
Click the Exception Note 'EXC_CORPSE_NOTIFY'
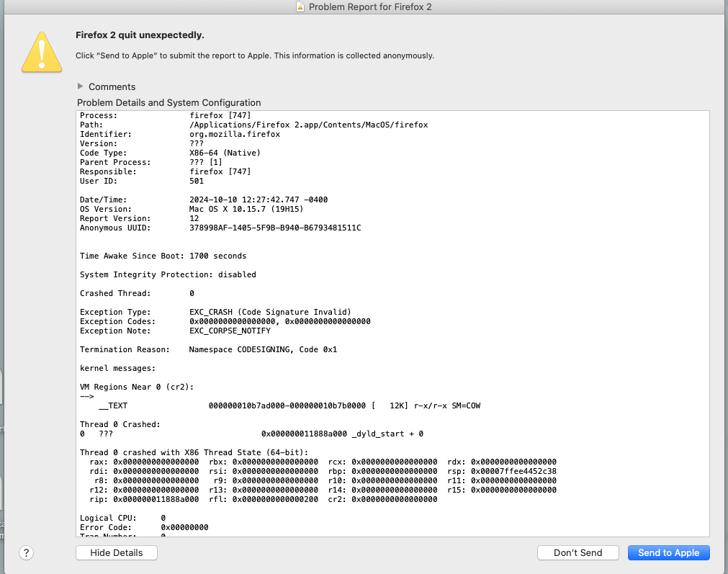click(230, 331)
